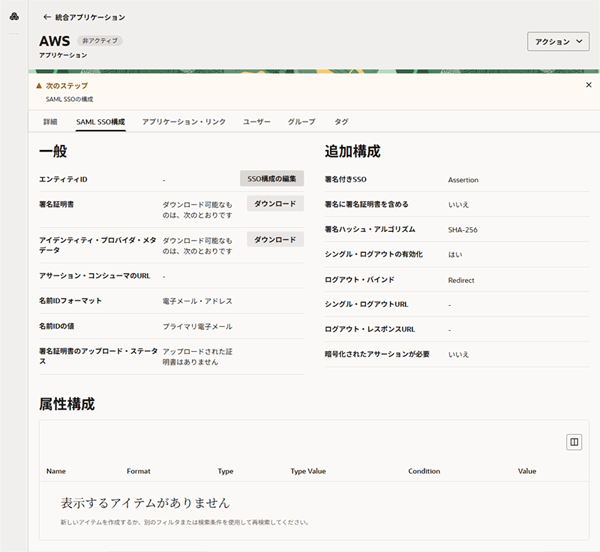The width and height of the screenshot is (600, 552).
Task: Click the Value column header
Action: pyautogui.click(x=527, y=471)
